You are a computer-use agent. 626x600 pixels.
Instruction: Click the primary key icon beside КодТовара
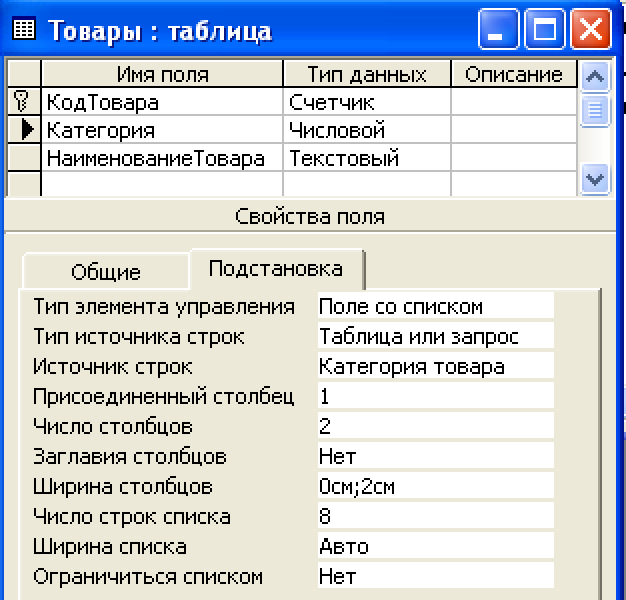[21, 101]
